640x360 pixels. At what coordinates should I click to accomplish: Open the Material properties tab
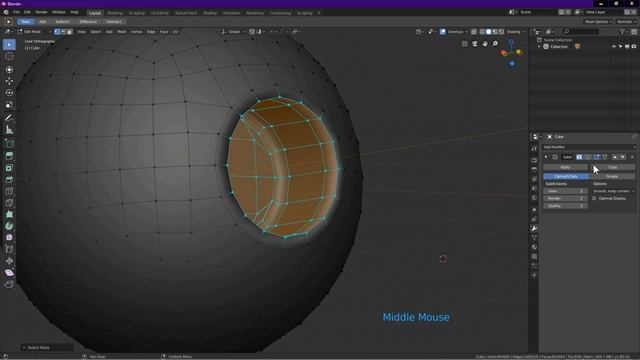point(534,247)
